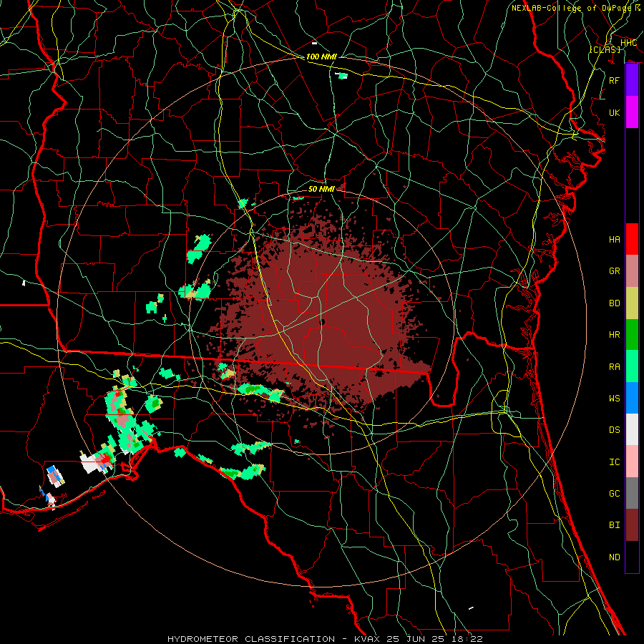The image size is (644, 644).
Task: Select the GR graupel legend swatch
Action: (x=632, y=271)
